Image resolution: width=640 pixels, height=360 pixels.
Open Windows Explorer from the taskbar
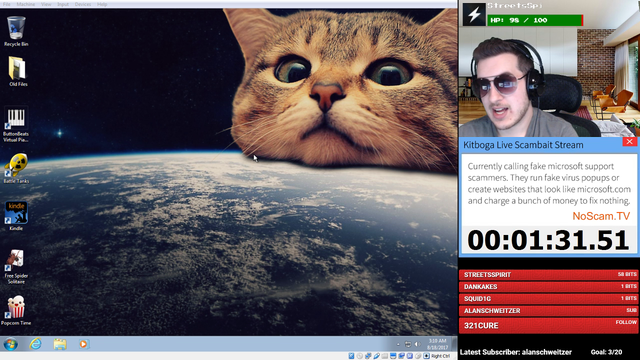[x=60, y=344]
